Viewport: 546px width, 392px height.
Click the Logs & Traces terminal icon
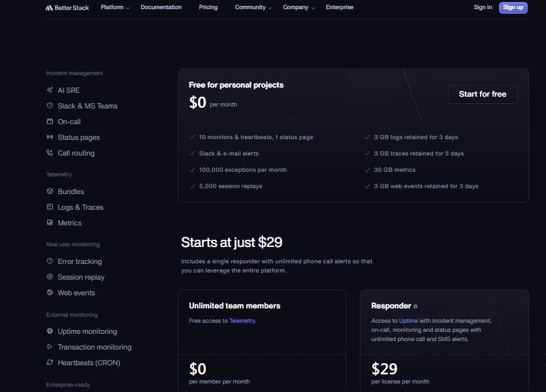click(x=50, y=206)
